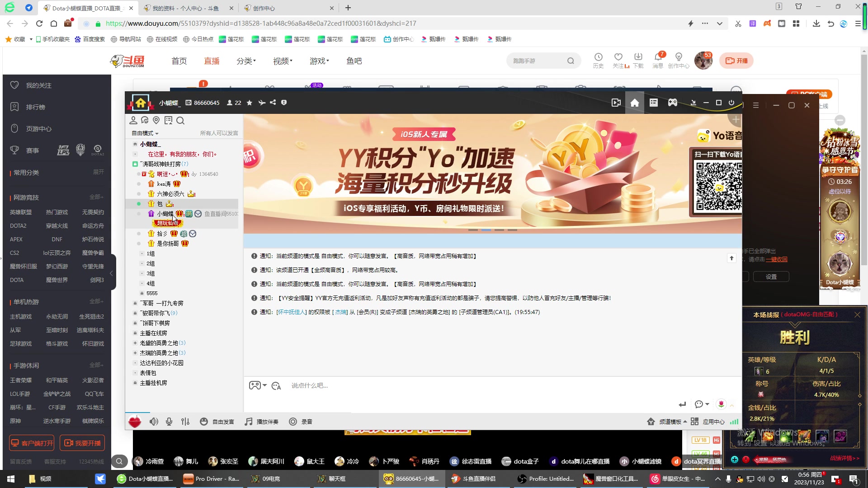Click the favorite star icon in YY header
This screenshot has height=488, width=868.
[249, 103]
